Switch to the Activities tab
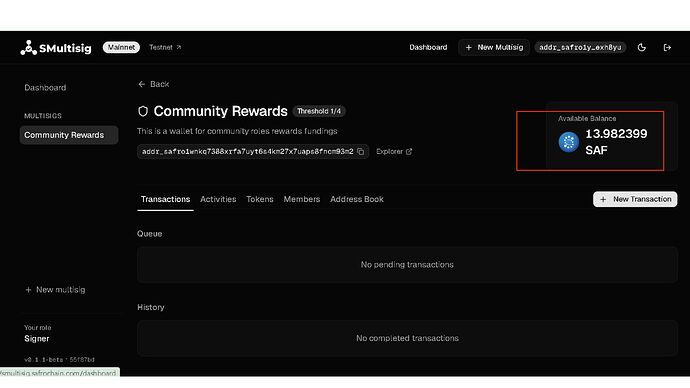690x388 pixels. pos(218,199)
